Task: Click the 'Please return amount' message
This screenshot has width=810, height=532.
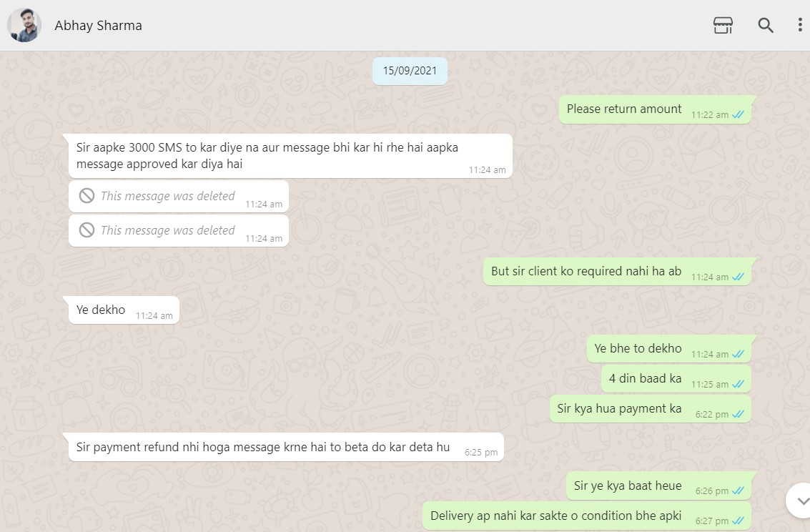Action: click(655, 109)
